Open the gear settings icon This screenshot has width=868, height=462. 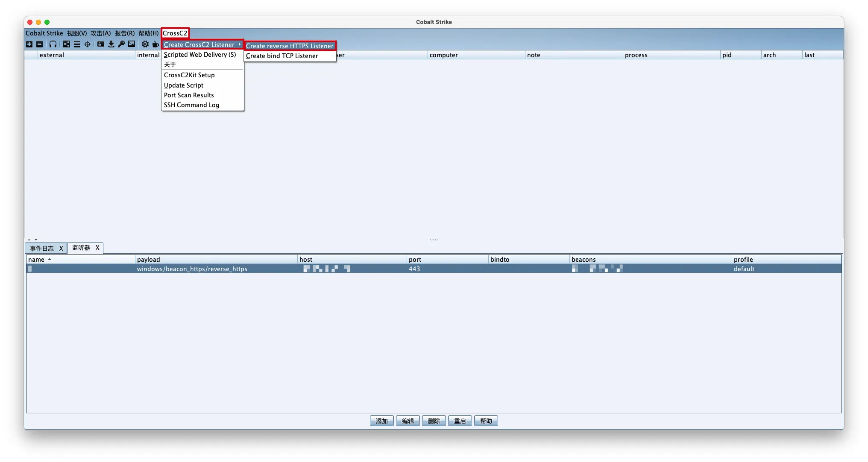tap(145, 44)
